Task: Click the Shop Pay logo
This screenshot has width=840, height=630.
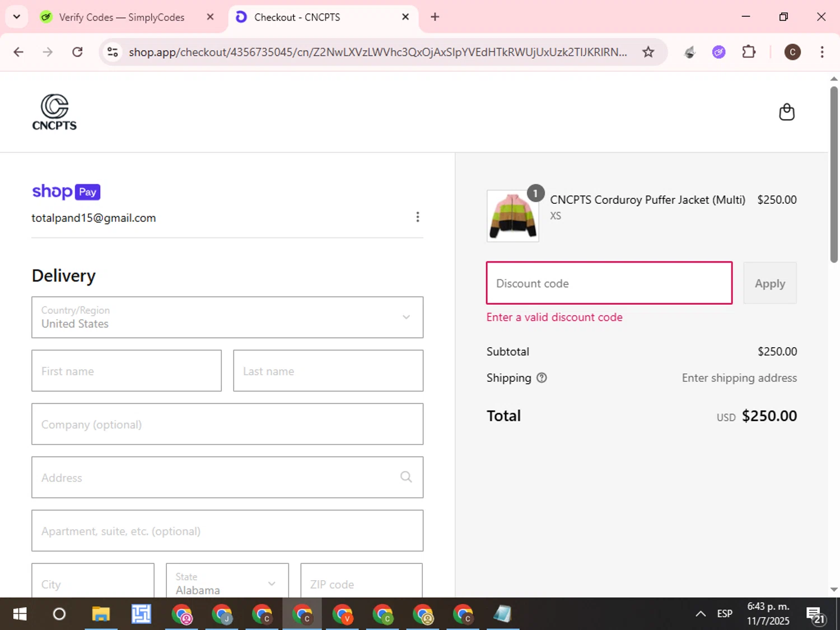Action: click(x=66, y=192)
